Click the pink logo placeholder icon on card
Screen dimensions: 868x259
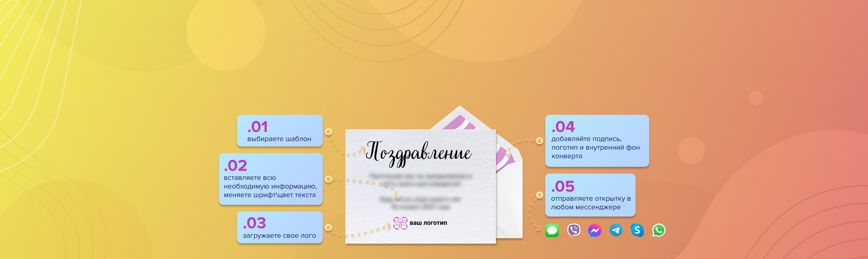[x=400, y=223]
